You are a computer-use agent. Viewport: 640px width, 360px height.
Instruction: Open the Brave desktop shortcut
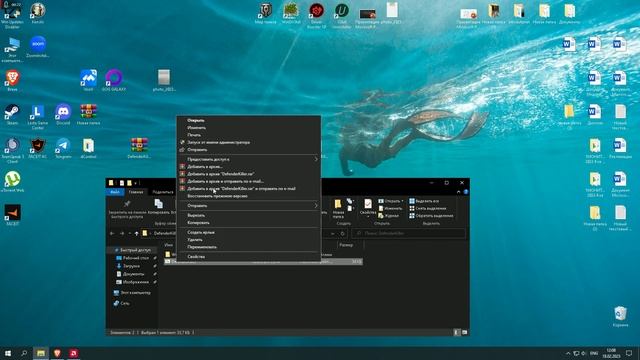coord(12,80)
